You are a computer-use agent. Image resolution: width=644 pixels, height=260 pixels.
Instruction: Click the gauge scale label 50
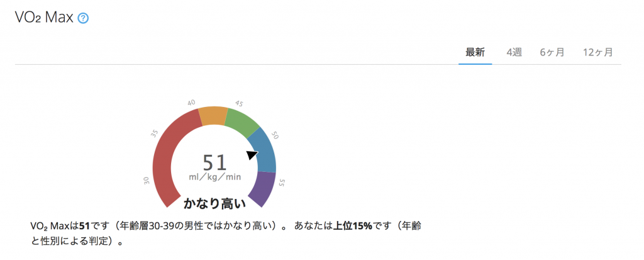coord(275,135)
